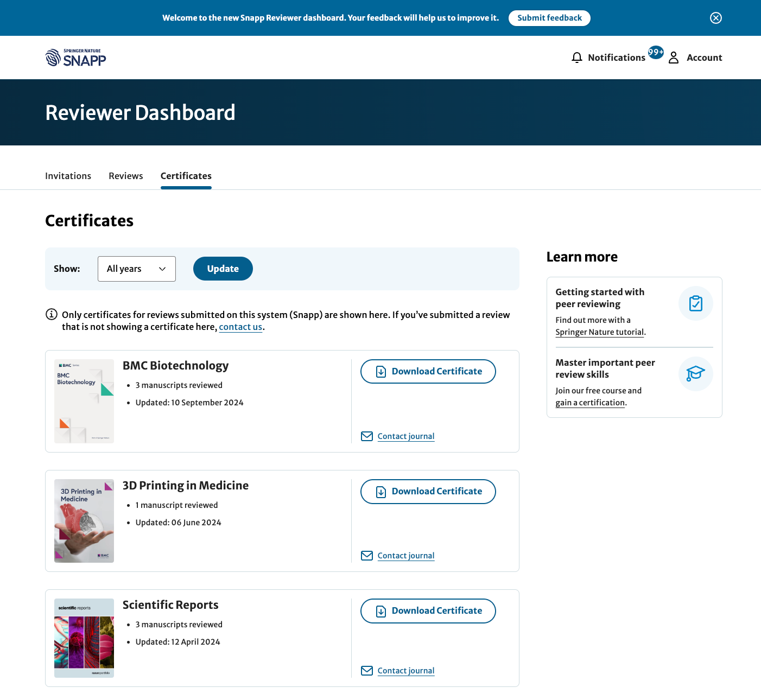761x700 pixels.
Task: Select the 3D Printing in Medicine heading
Action: click(186, 486)
